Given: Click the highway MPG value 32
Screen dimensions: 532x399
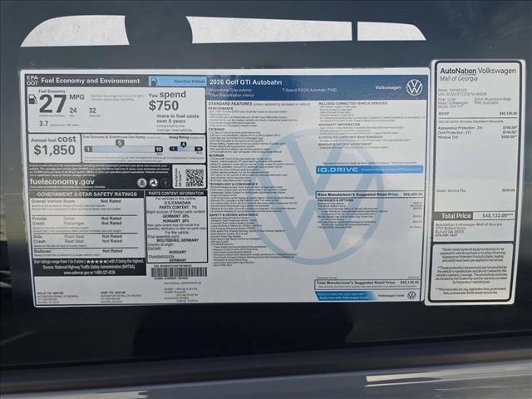Looking at the screenshot, I should coord(92,111).
